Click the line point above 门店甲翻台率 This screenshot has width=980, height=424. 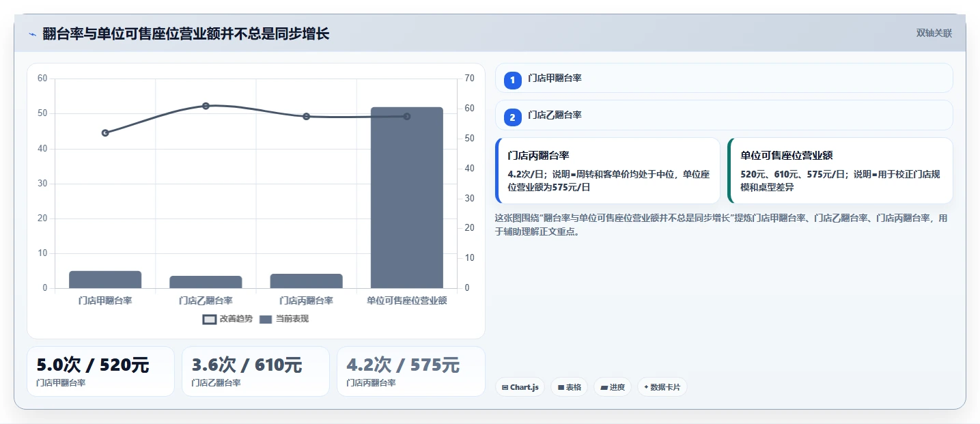click(105, 132)
